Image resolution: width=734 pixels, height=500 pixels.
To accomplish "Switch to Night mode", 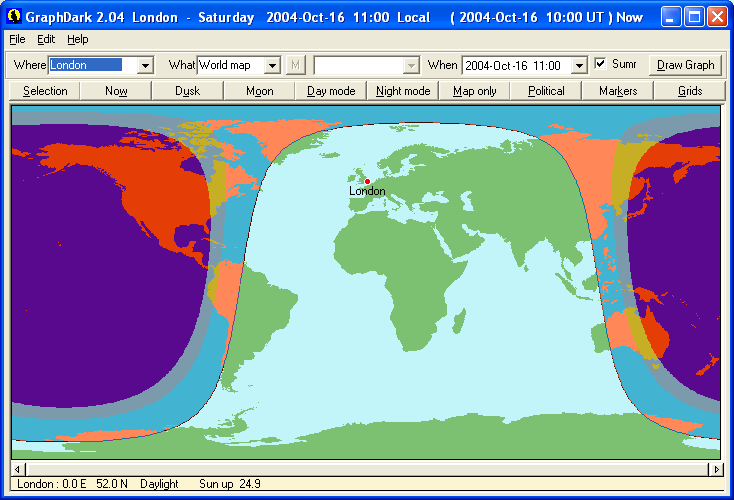I will tap(403, 91).
